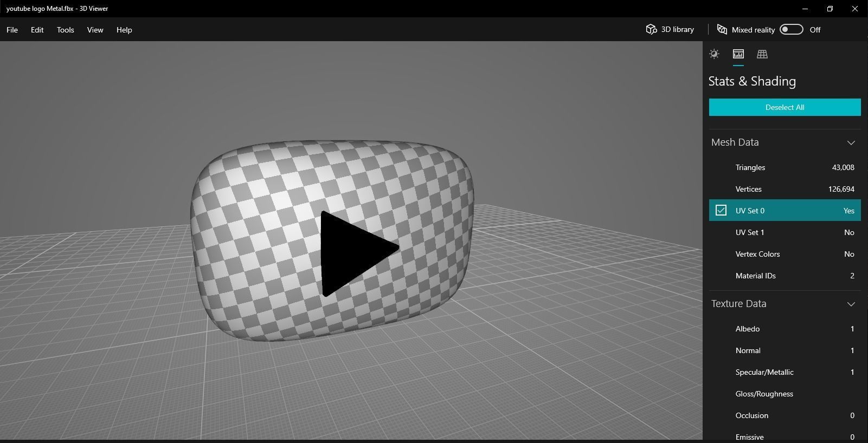Click the Texture Data heading
The image size is (868, 443).
pos(738,303)
